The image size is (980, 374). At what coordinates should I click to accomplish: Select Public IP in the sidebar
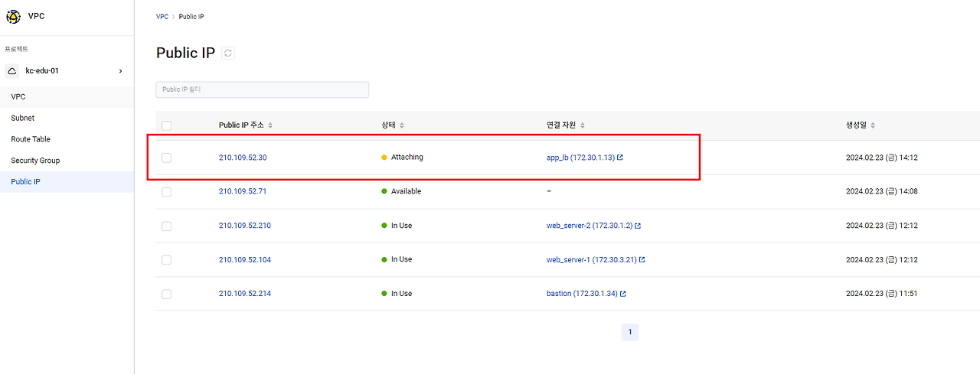click(67, 182)
